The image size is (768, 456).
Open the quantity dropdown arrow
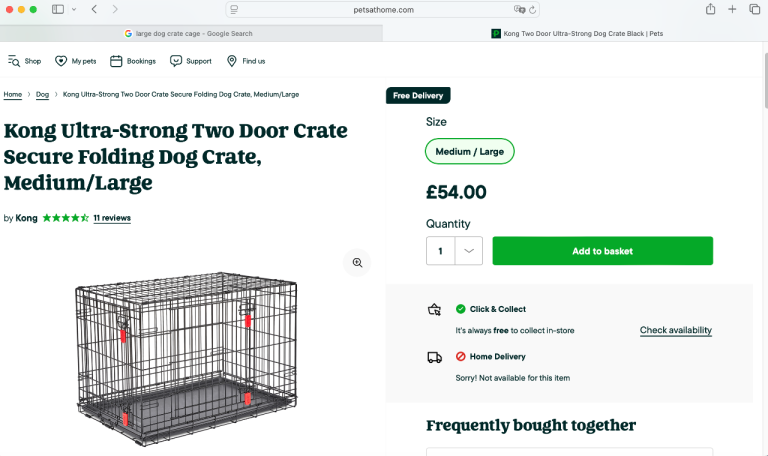469,251
